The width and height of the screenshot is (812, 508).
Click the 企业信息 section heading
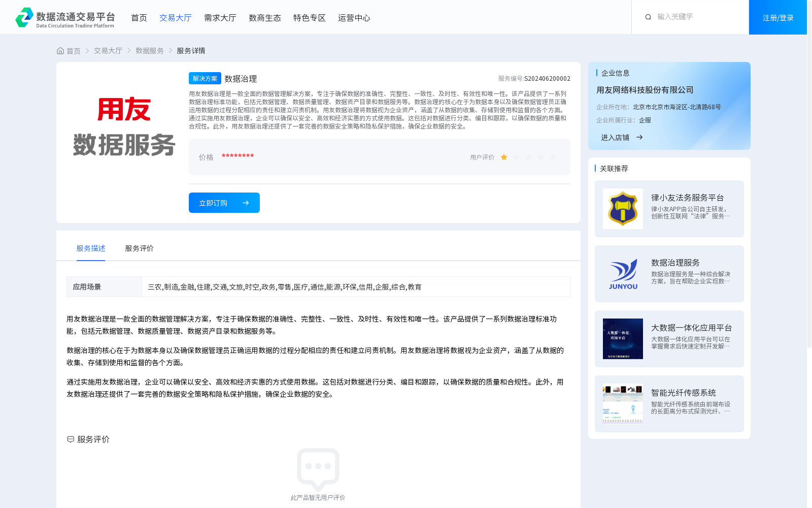616,73
